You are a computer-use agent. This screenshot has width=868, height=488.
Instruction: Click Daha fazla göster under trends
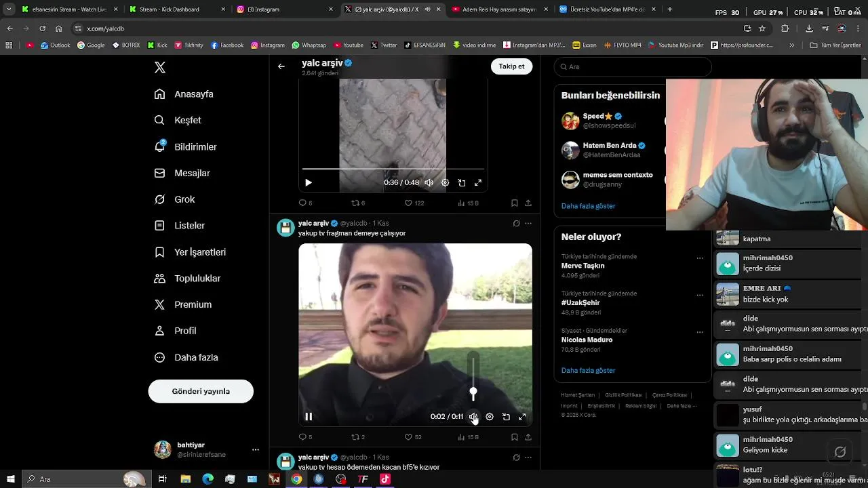tap(588, 371)
